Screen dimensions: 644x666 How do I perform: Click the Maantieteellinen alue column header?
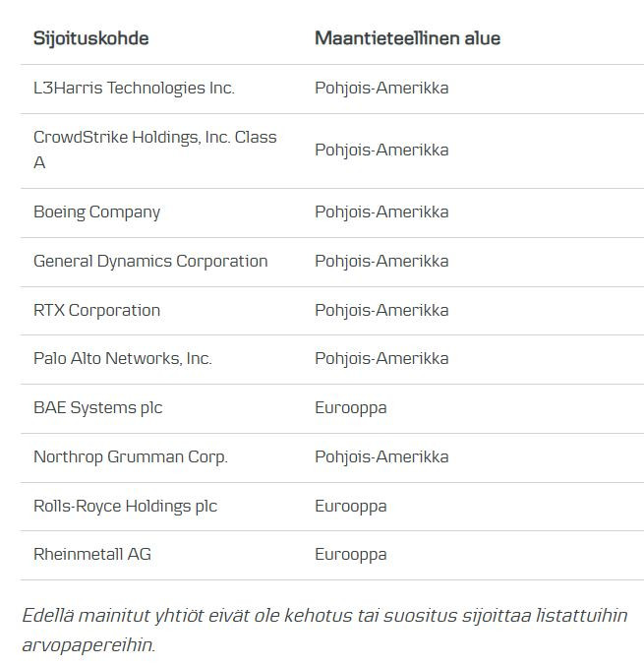coord(407,38)
